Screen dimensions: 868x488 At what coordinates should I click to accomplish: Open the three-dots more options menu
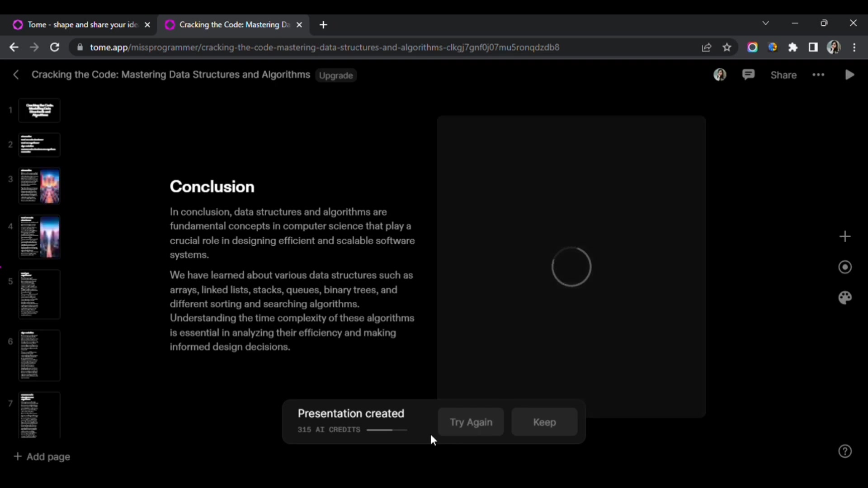[818, 75]
